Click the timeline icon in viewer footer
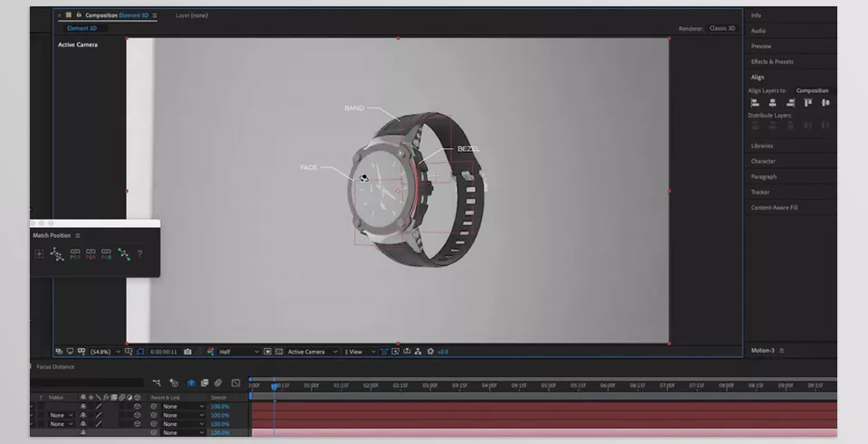 (406, 352)
